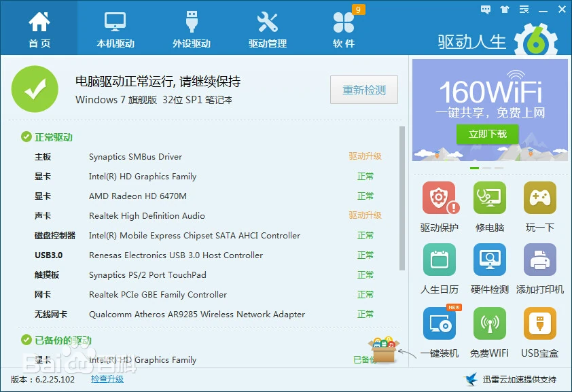Click 正常 status for SATA AHCI Controller
Viewport: 572px width, 392px height.
pyautogui.click(x=365, y=236)
